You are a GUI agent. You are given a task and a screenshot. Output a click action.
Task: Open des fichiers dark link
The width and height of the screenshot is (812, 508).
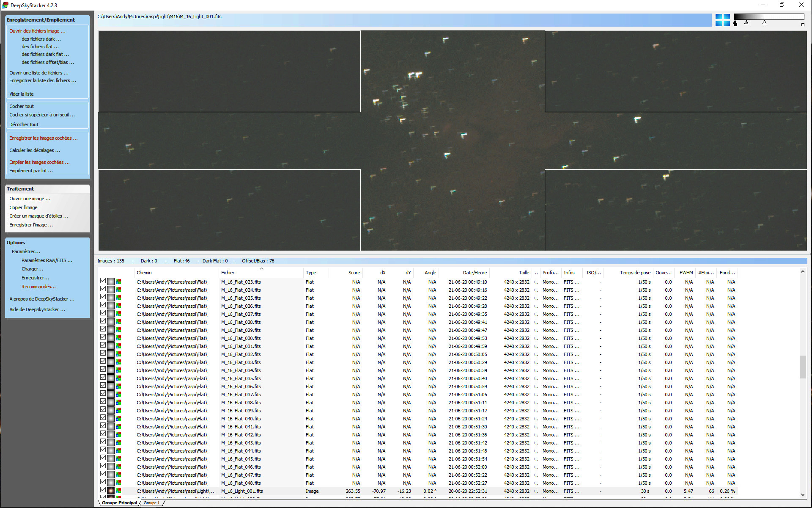(41, 39)
